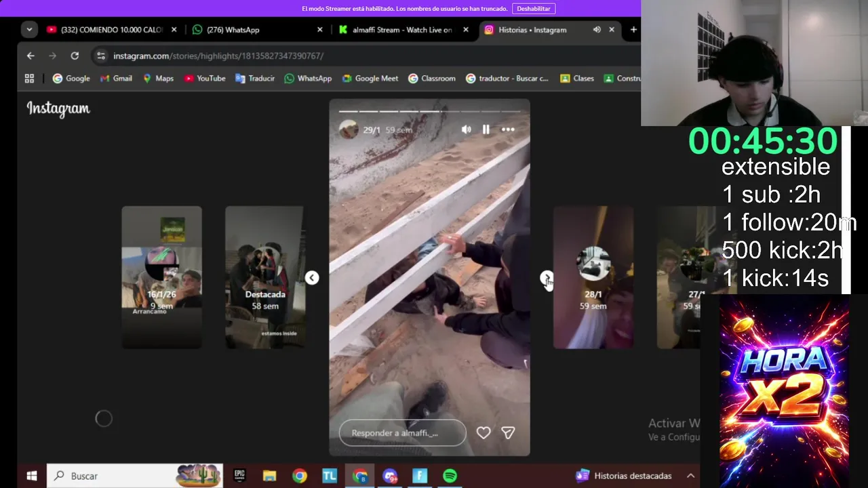Open the 28/1 story thumbnail
868x488 pixels.
[x=593, y=278]
